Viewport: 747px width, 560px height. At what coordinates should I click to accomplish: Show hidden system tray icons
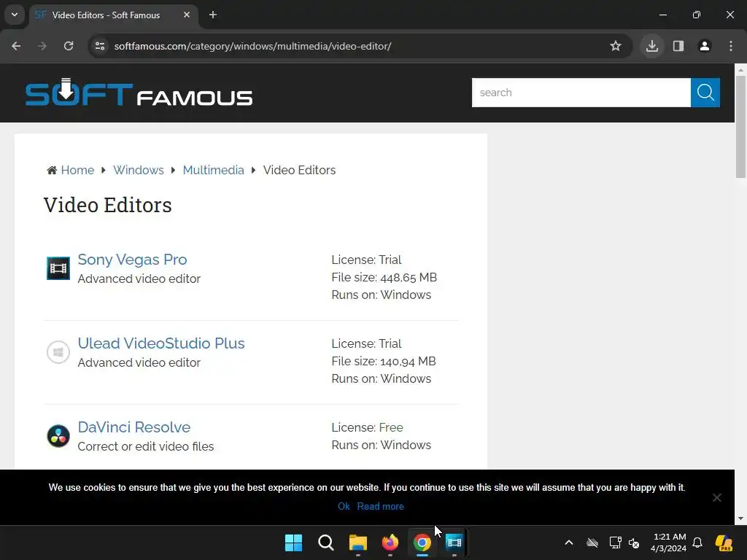[569, 542]
